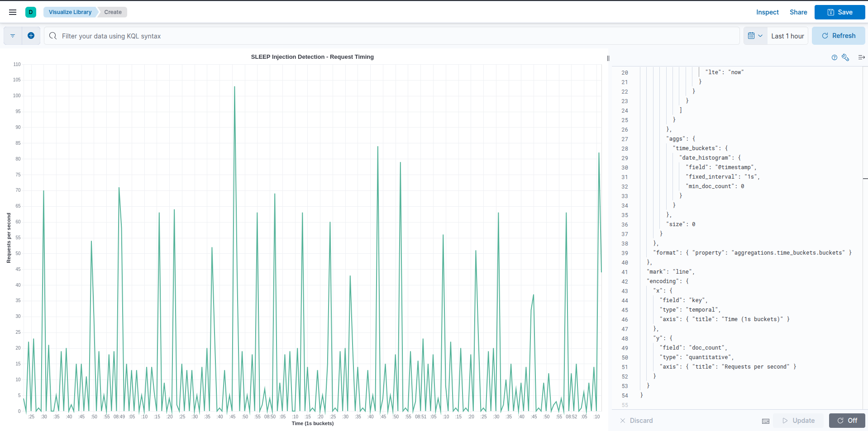
Task: Focus the KQL query filter input
Action: coord(389,36)
